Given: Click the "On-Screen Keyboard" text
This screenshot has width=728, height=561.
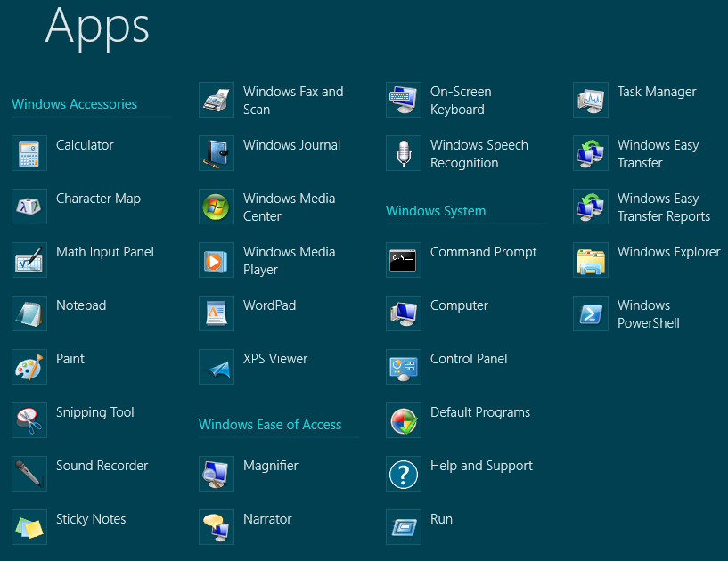Looking at the screenshot, I should click(461, 101).
